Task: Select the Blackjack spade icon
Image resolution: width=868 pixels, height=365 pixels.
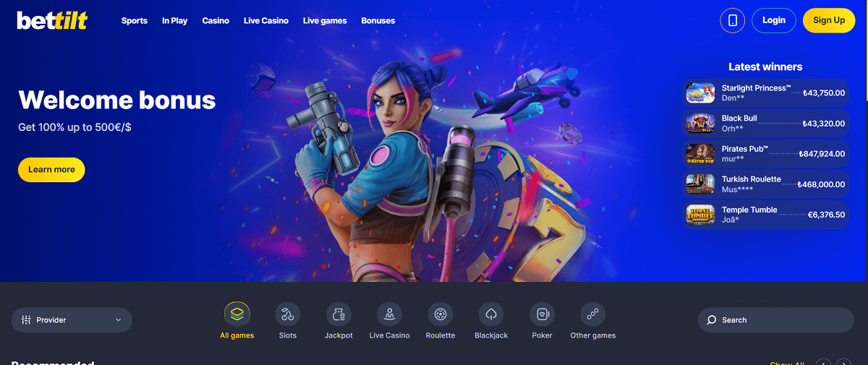Action: pyautogui.click(x=491, y=314)
